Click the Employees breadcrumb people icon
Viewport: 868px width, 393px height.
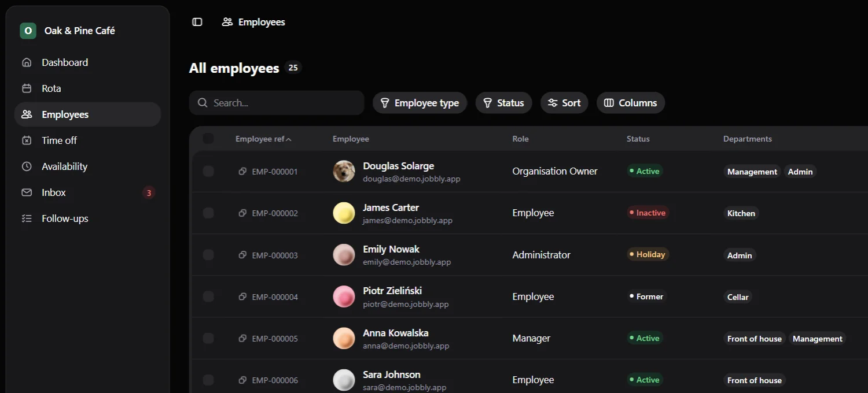pos(227,22)
